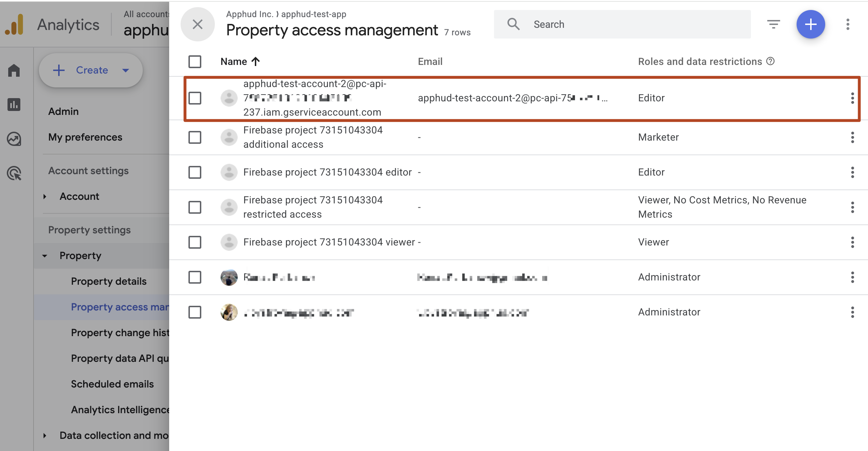Click the Email column header

coord(430,61)
